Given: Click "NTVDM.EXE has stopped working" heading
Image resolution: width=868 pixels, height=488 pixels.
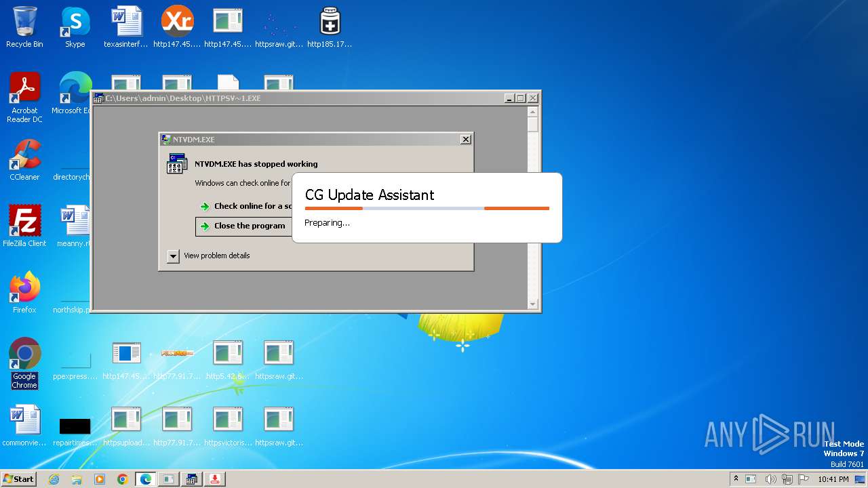Looking at the screenshot, I should coord(256,164).
